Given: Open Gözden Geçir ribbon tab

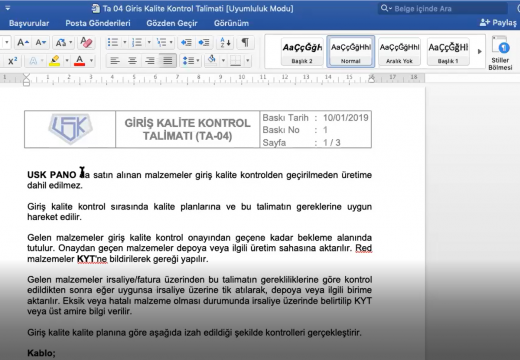Looking at the screenshot, I should pyautogui.click(x=172, y=23).
